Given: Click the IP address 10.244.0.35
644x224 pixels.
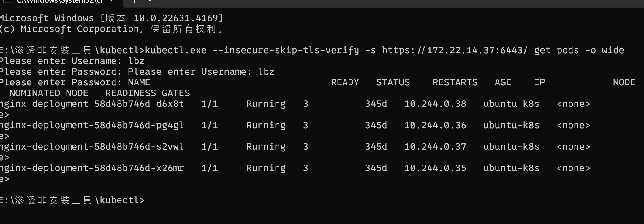Looking at the screenshot, I should [x=435, y=168].
